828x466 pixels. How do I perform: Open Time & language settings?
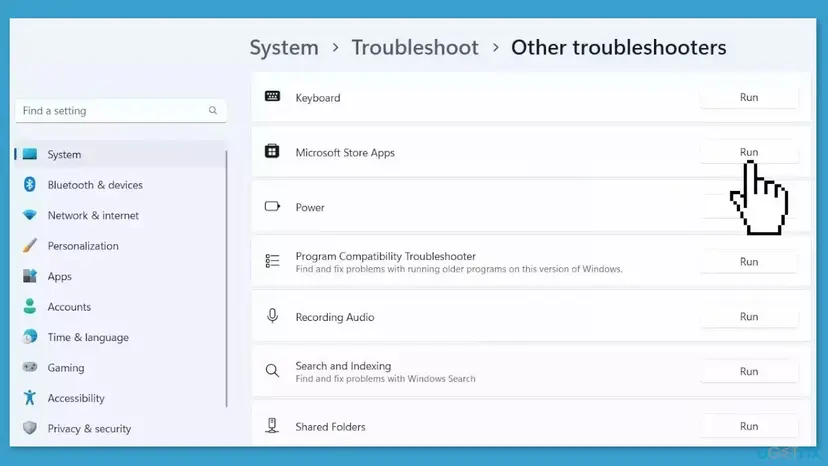(x=120, y=337)
